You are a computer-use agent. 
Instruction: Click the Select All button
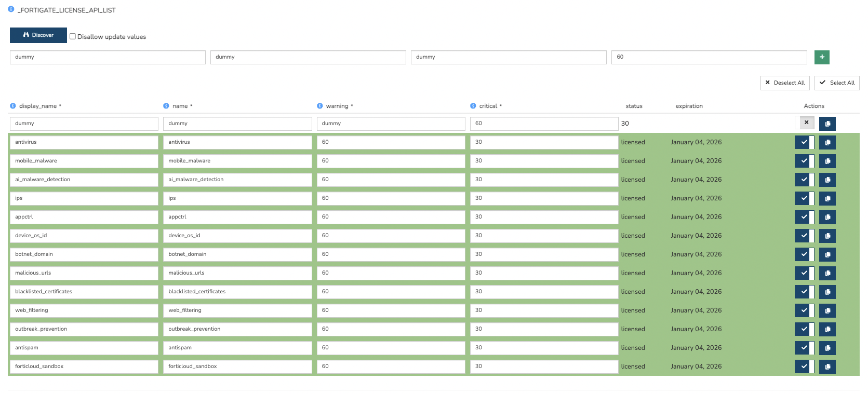click(836, 83)
